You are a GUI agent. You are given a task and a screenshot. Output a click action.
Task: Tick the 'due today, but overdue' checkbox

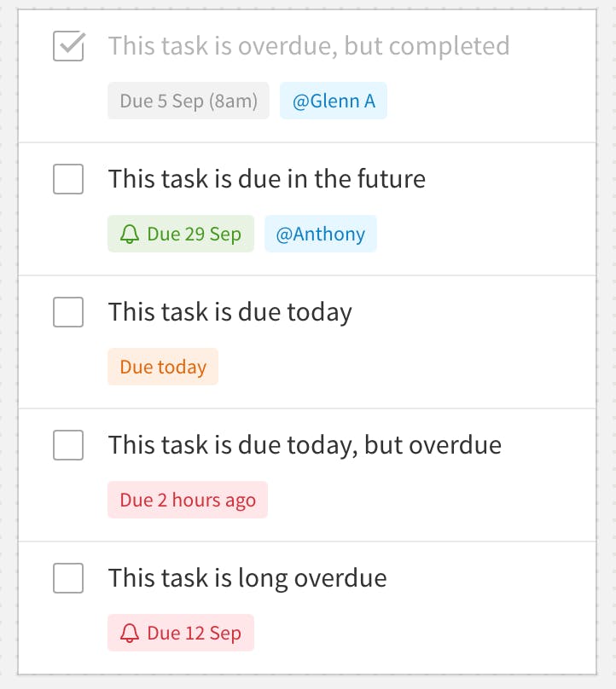pos(68,445)
